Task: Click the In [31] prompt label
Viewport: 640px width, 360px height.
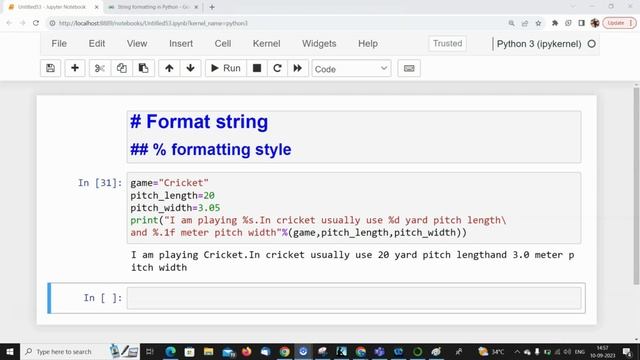Action: [100, 183]
